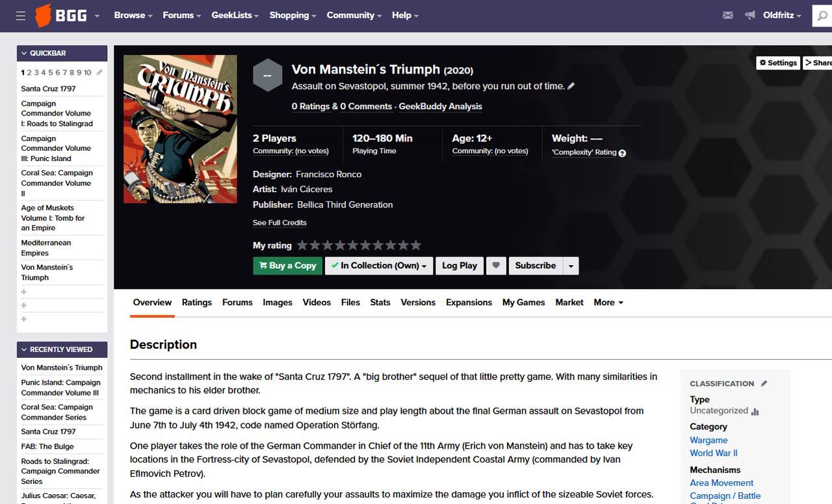
Task: Open FAB: The Bulge in Recently Viewed
Action: (x=47, y=447)
